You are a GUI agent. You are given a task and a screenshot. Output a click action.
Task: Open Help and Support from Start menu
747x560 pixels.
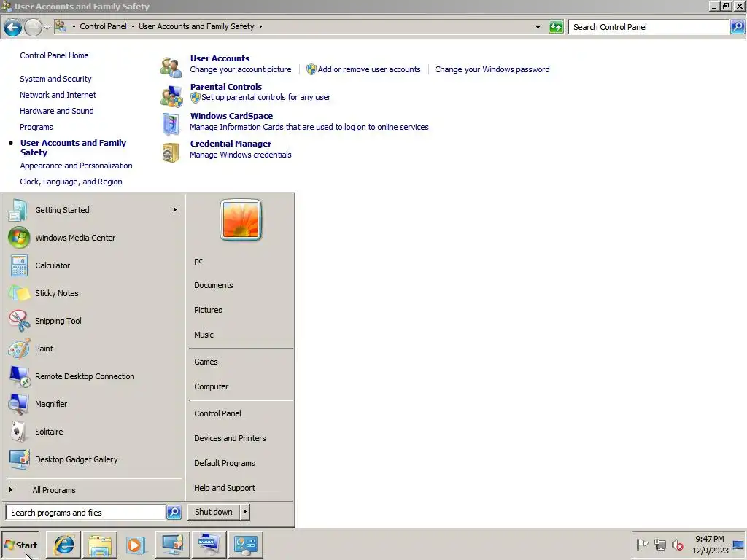pyautogui.click(x=225, y=488)
